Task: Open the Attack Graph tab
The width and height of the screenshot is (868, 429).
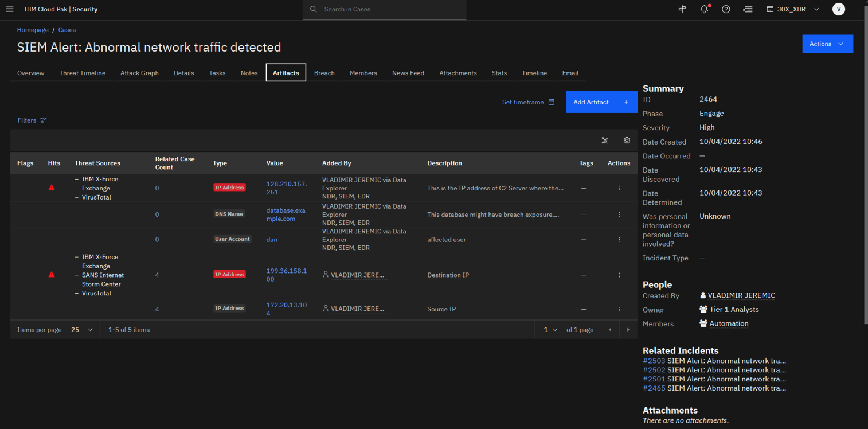Action: click(139, 73)
